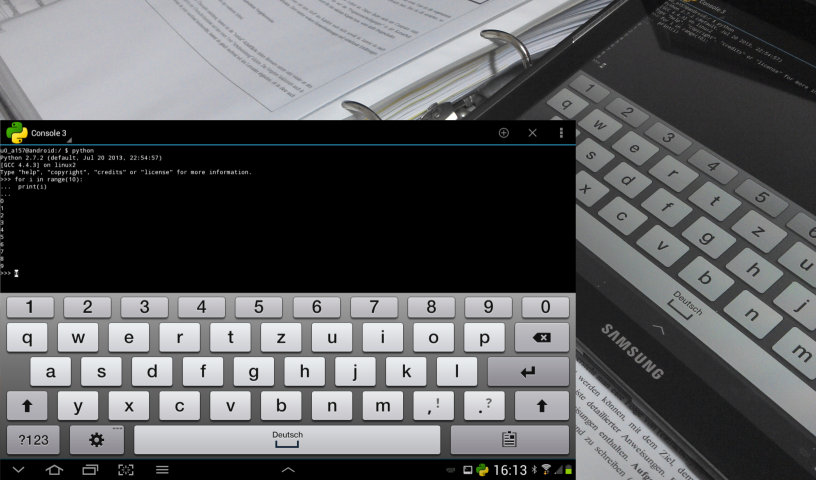The image size is (816, 480).
Task: Add a new console with plus icon
Action: 503,133
